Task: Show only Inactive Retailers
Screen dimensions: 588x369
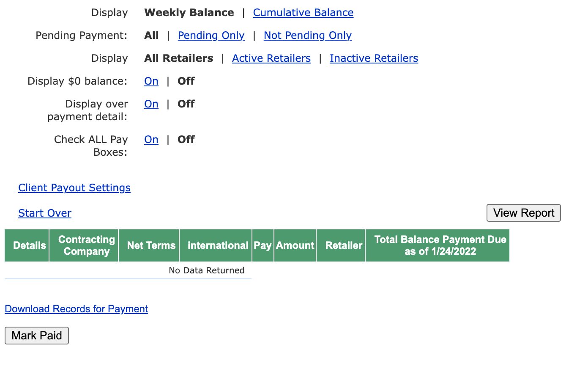Action: (374, 58)
